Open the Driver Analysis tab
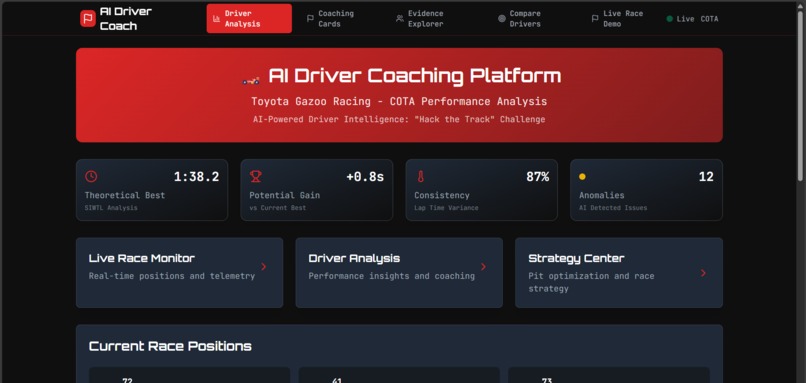This screenshot has height=383, width=806. (x=249, y=19)
